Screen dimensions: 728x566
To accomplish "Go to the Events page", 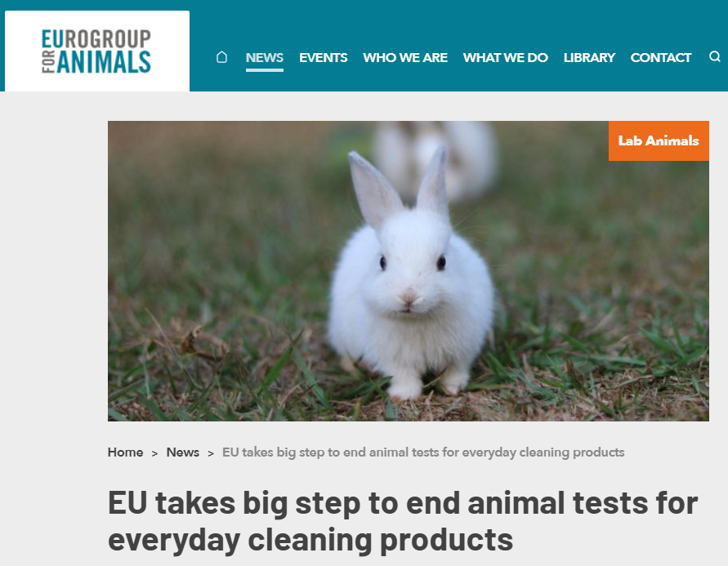I will (323, 57).
